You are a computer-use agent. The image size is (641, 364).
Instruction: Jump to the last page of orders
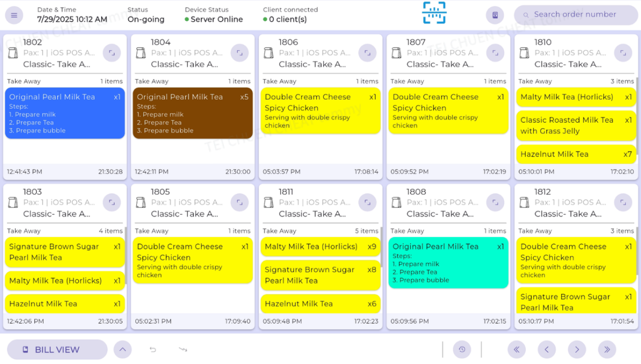pos(607,349)
